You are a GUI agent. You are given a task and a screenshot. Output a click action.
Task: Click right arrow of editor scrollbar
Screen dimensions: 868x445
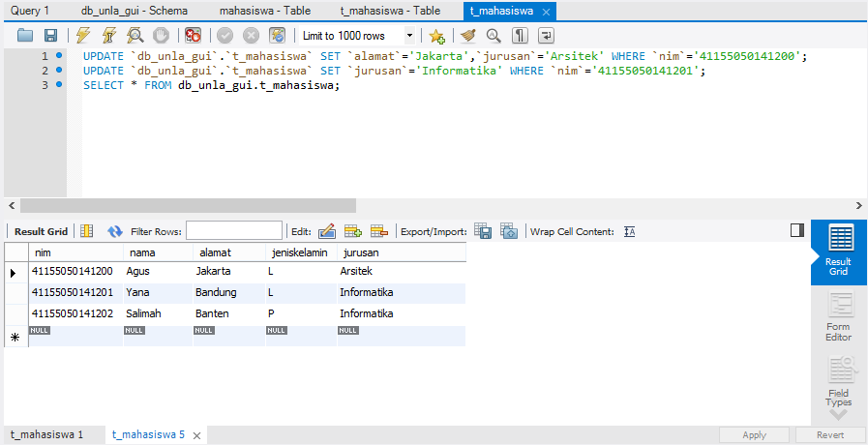coord(859,205)
